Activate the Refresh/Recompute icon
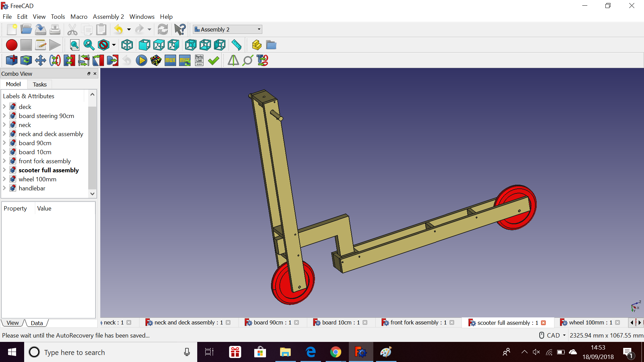 coord(163,29)
